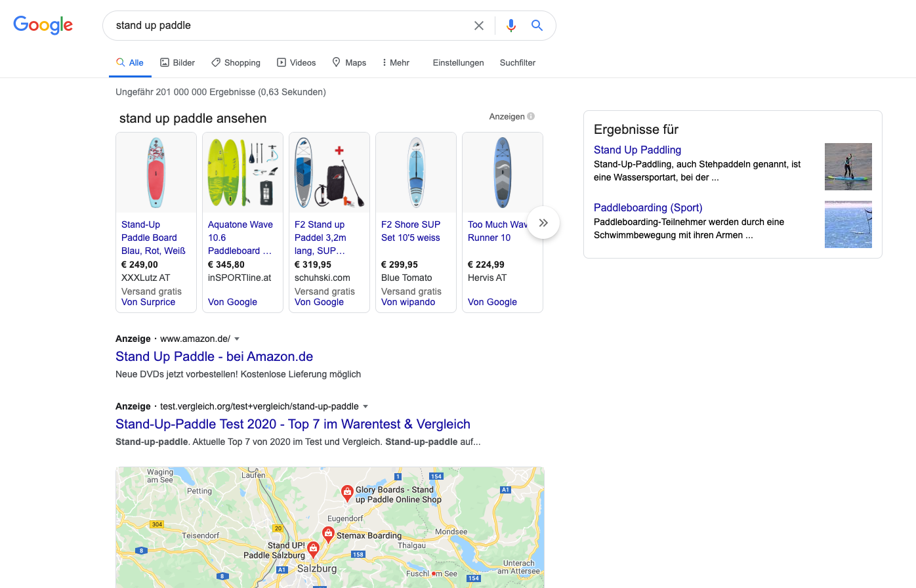Open 'F2 Shore SUP Set 10'5 weiss' link
Viewport: 916px width, 588px height.
click(411, 231)
